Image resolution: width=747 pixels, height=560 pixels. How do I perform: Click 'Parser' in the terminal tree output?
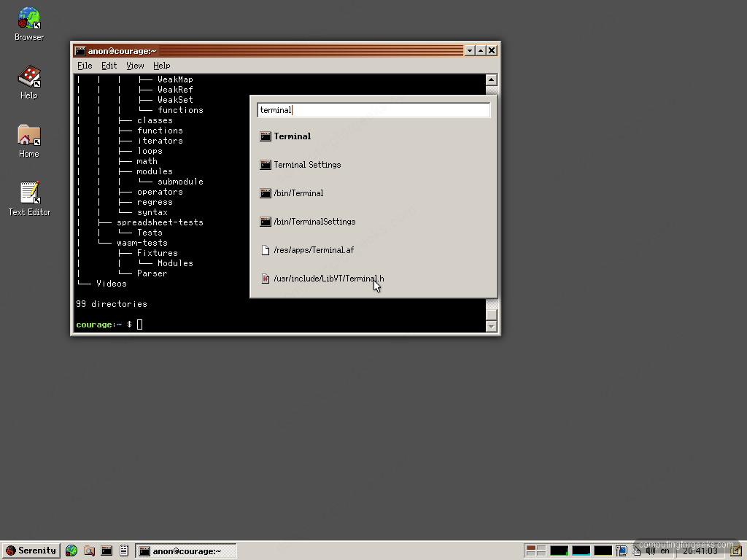pyautogui.click(x=152, y=274)
